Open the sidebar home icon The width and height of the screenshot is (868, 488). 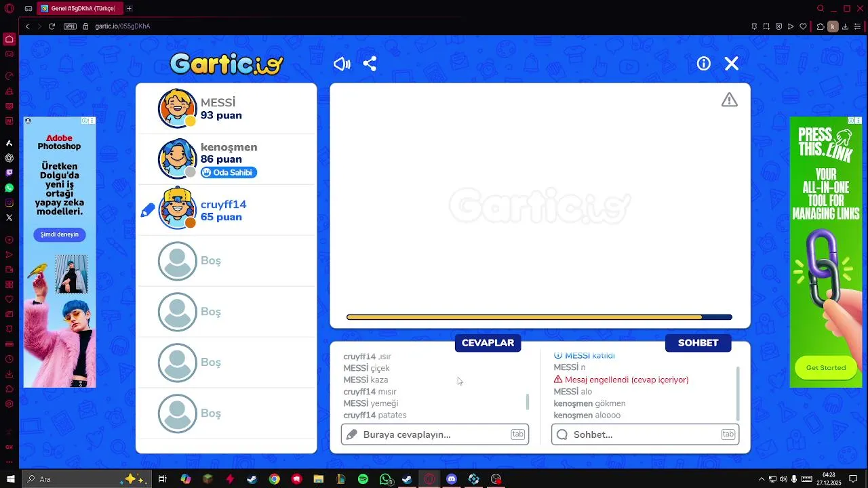pyautogui.click(x=9, y=39)
